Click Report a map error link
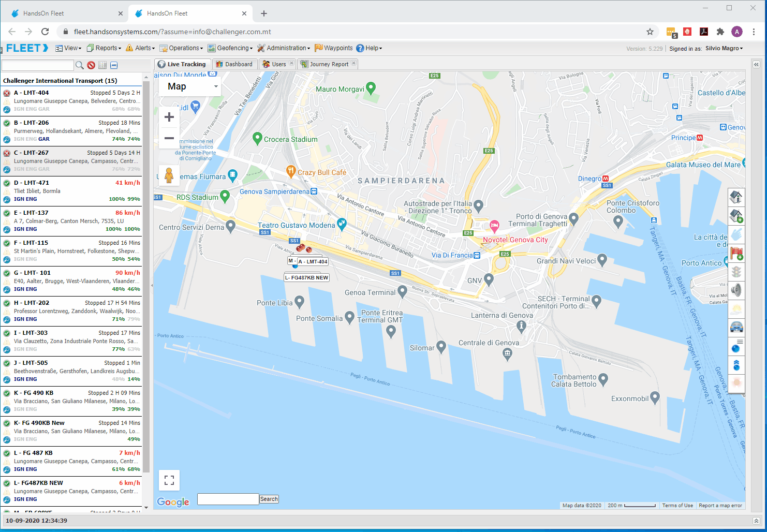Image resolution: width=767 pixels, height=532 pixels. [x=720, y=506]
